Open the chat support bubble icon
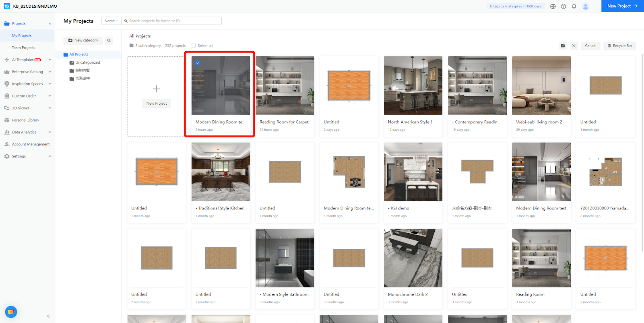The width and height of the screenshot is (644, 323). (x=11, y=312)
